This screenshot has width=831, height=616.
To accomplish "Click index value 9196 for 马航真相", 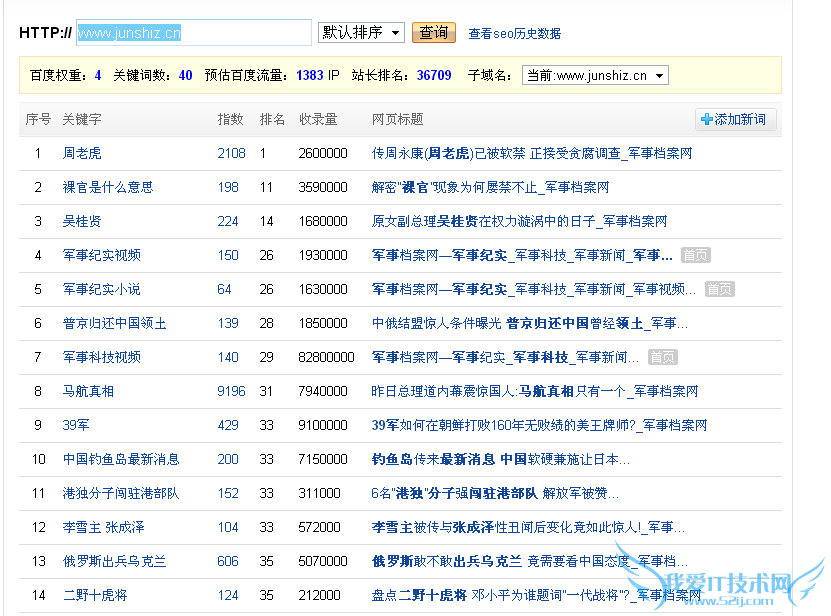I will [231, 391].
